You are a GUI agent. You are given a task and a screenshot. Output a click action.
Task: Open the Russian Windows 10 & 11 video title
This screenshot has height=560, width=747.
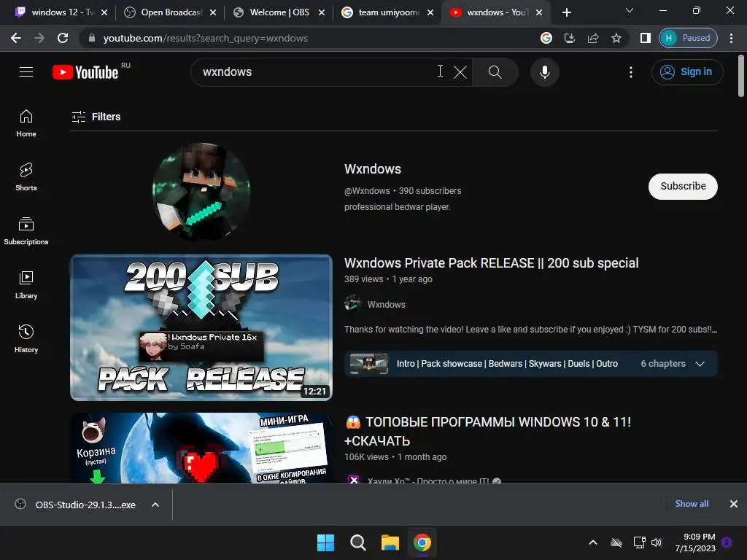[488, 432]
